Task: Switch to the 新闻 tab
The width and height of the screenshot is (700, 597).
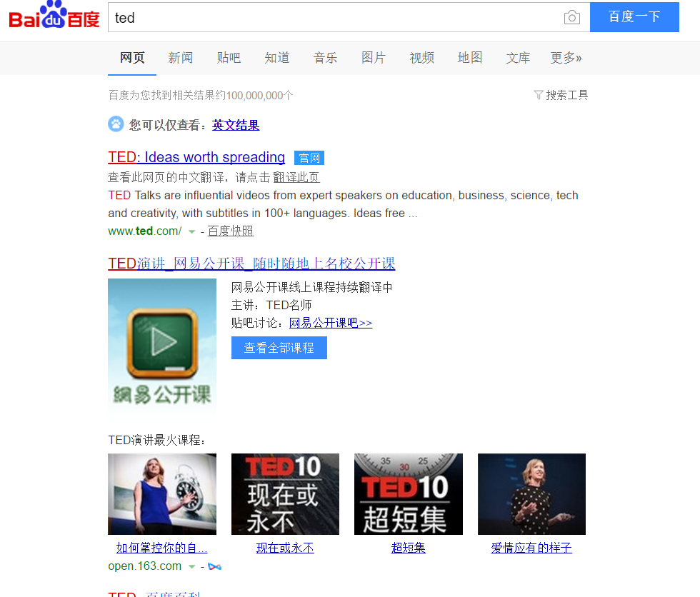Action: pyautogui.click(x=180, y=58)
